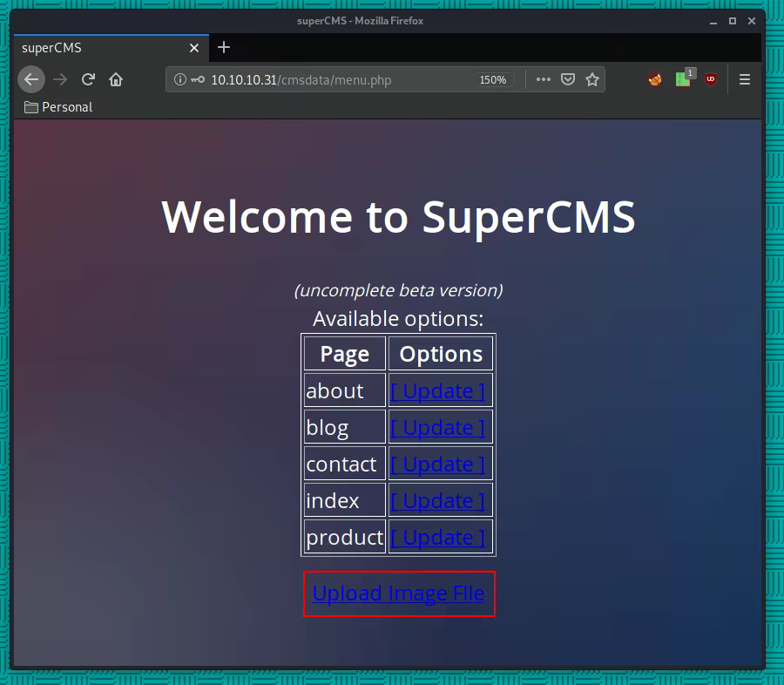This screenshot has width=784, height=685.
Task: Open the uBlock Origin extension
Action: [711, 79]
